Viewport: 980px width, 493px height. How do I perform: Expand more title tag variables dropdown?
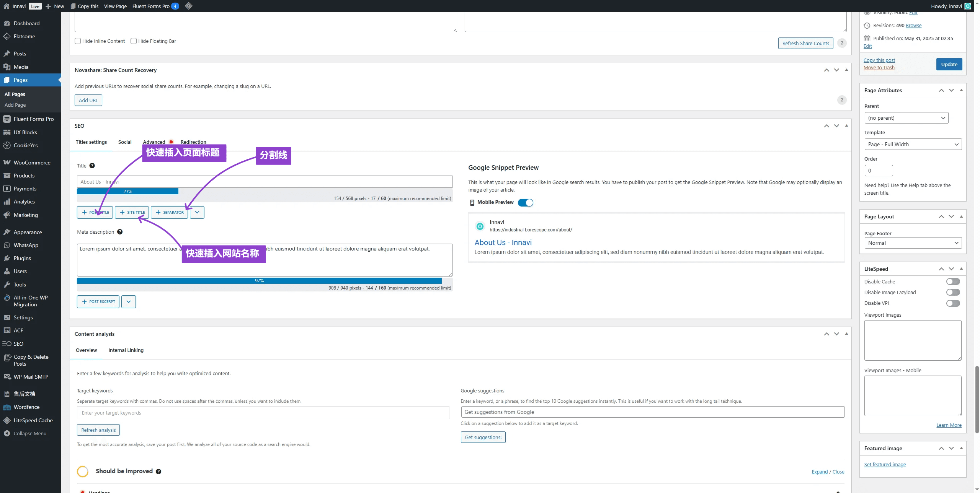[x=197, y=212]
